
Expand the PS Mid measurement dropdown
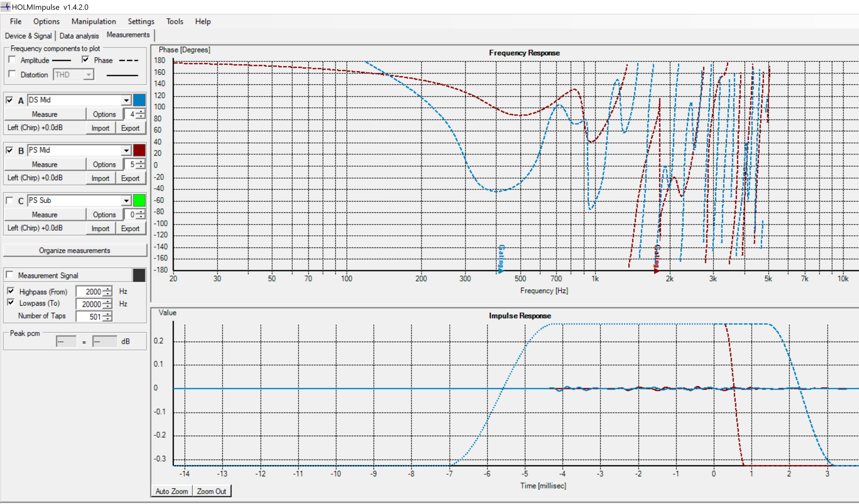tap(126, 150)
